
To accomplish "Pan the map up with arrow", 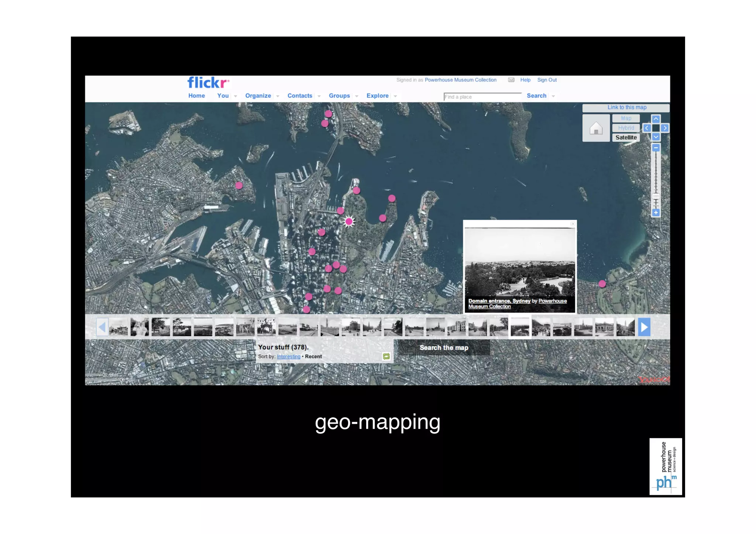I will coord(656,119).
